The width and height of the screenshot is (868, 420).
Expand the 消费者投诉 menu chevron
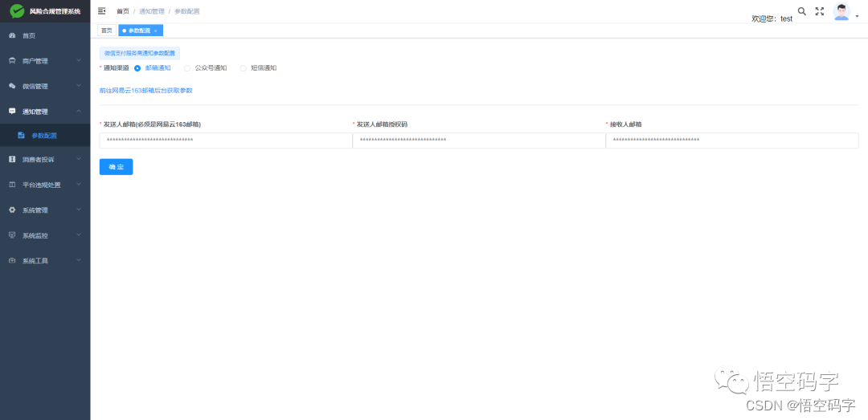pyautogui.click(x=79, y=159)
